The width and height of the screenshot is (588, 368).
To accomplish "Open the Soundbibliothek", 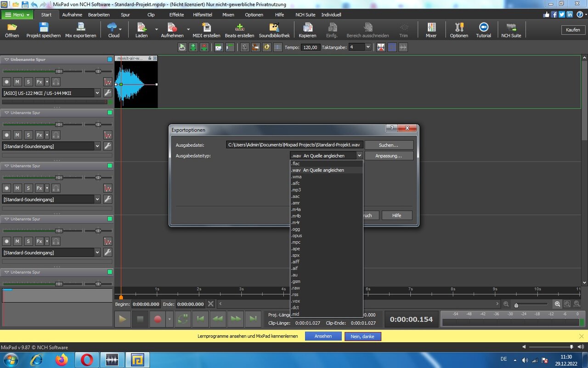I will [274, 30].
